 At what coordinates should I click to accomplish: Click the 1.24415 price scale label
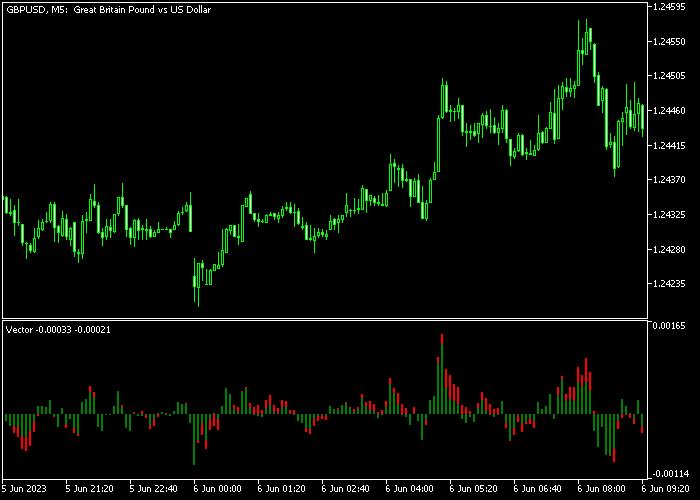[669, 146]
